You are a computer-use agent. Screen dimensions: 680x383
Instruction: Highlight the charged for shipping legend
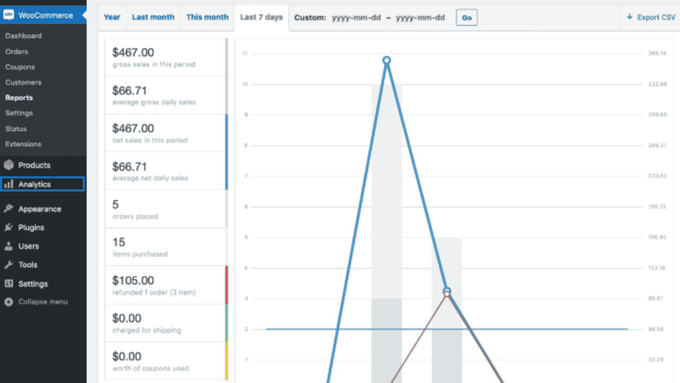(166, 323)
